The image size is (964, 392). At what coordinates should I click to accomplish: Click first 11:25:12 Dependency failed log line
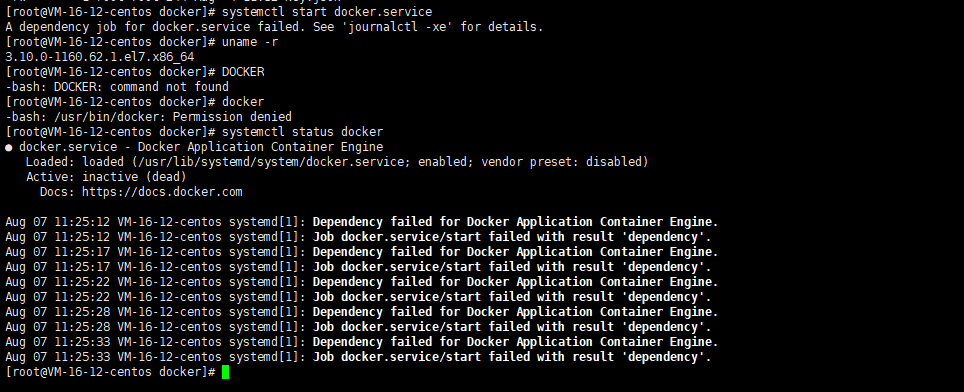click(362, 222)
